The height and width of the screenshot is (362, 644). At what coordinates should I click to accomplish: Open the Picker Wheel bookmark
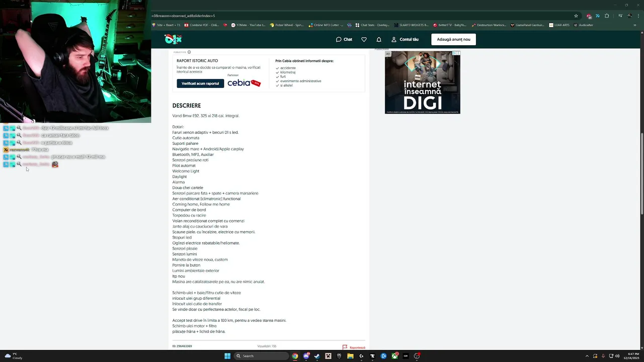(x=287, y=25)
